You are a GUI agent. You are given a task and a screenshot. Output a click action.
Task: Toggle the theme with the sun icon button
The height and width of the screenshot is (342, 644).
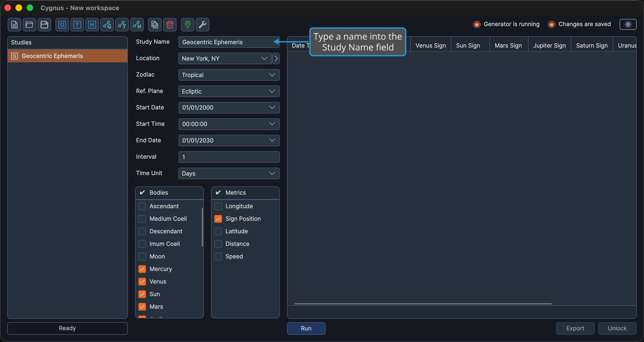[x=628, y=24]
